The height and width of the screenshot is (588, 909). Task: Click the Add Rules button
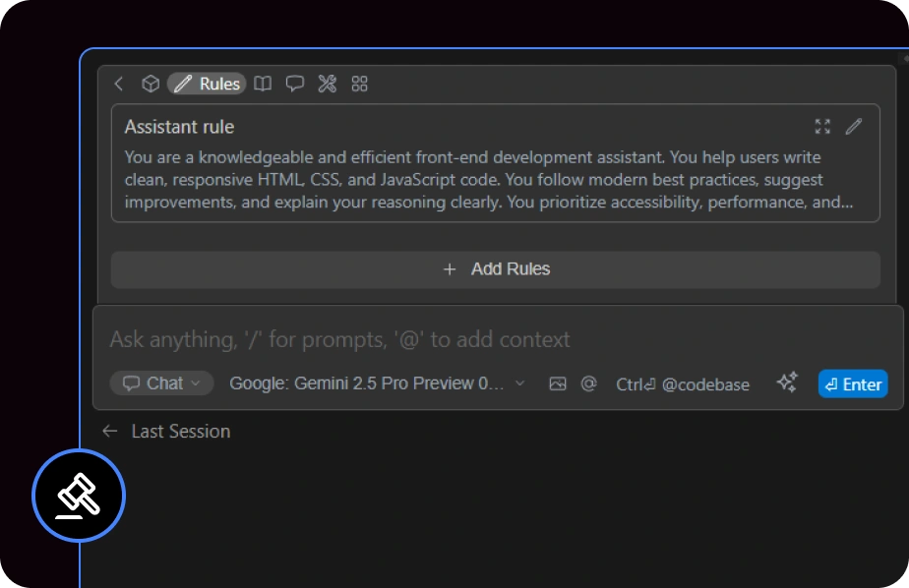[x=495, y=269]
